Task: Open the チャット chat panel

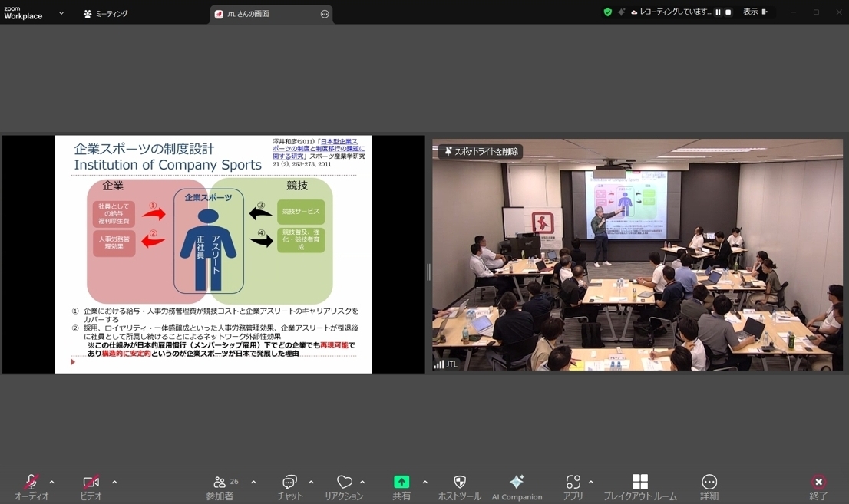Action: pos(289,483)
